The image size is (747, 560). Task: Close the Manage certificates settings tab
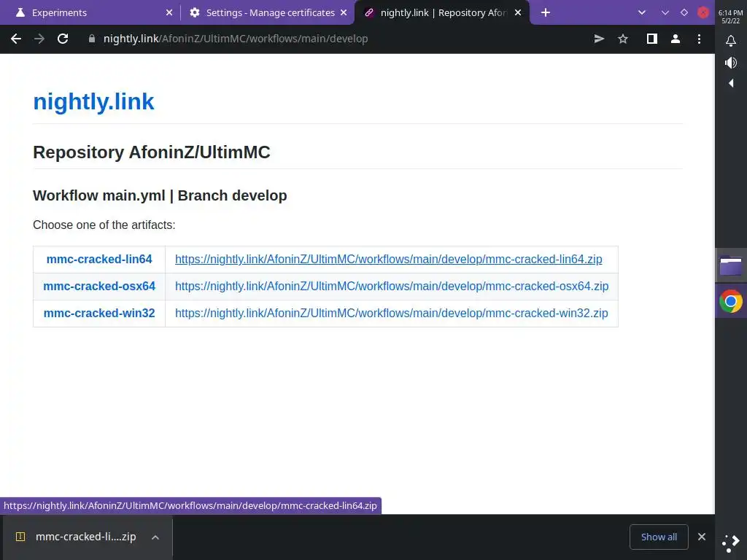click(x=344, y=13)
